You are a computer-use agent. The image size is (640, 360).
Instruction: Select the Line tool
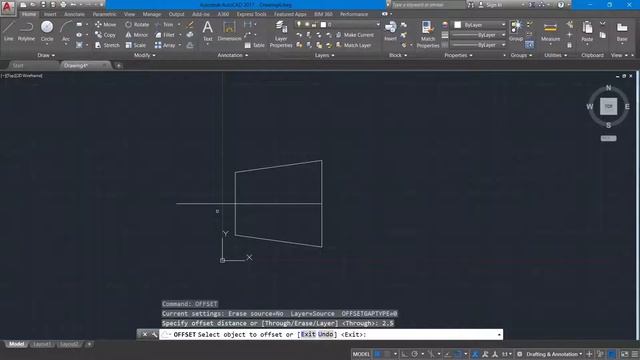tap(9, 31)
